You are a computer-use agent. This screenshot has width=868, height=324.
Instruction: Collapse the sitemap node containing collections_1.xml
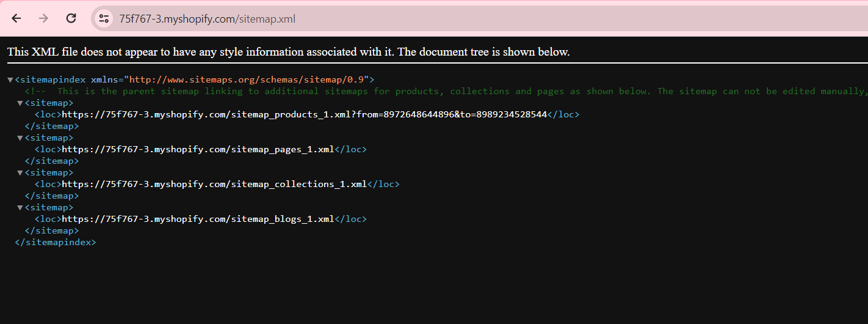coord(20,173)
